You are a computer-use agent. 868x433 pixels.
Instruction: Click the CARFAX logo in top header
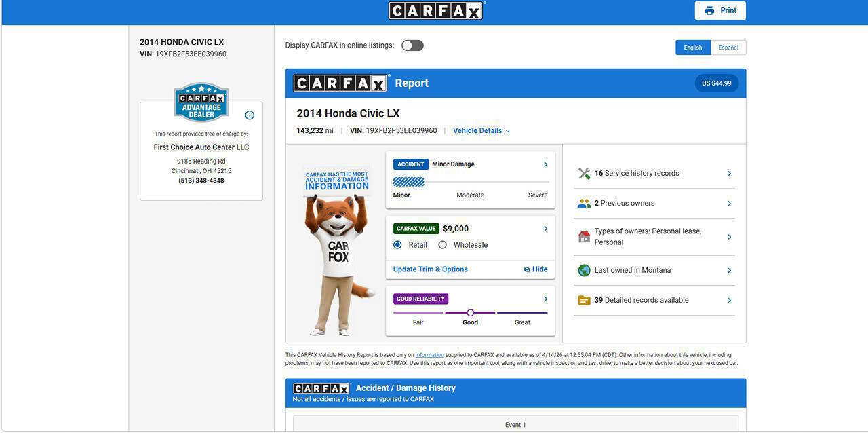point(436,11)
